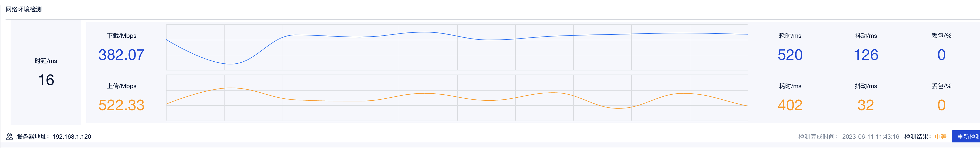The width and height of the screenshot is (980, 153).
Task: Click the location pin icon beside server address
Action: pyautogui.click(x=10, y=136)
